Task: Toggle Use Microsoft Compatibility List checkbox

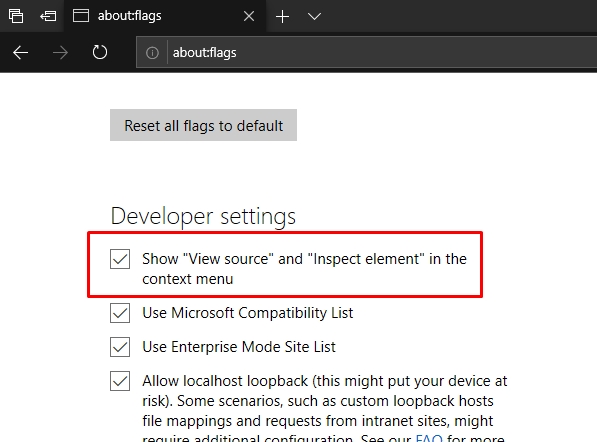Action: click(120, 313)
